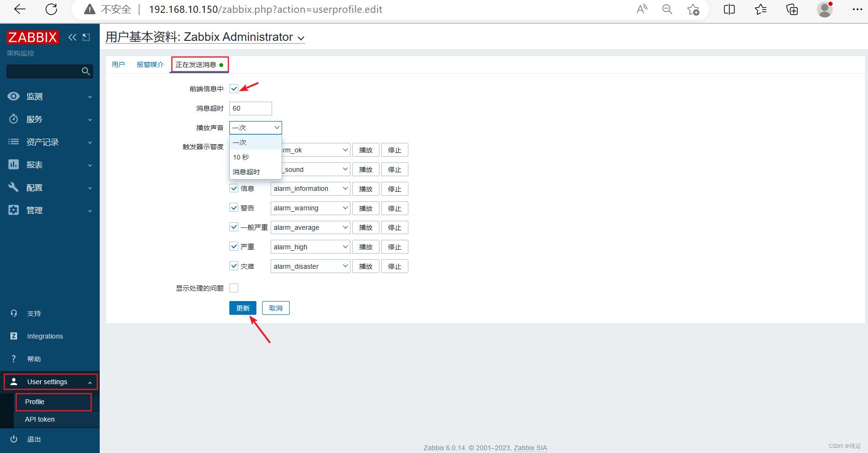Click 播放 next to alarm_high
The height and width of the screenshot is (453, 868).
366,247
